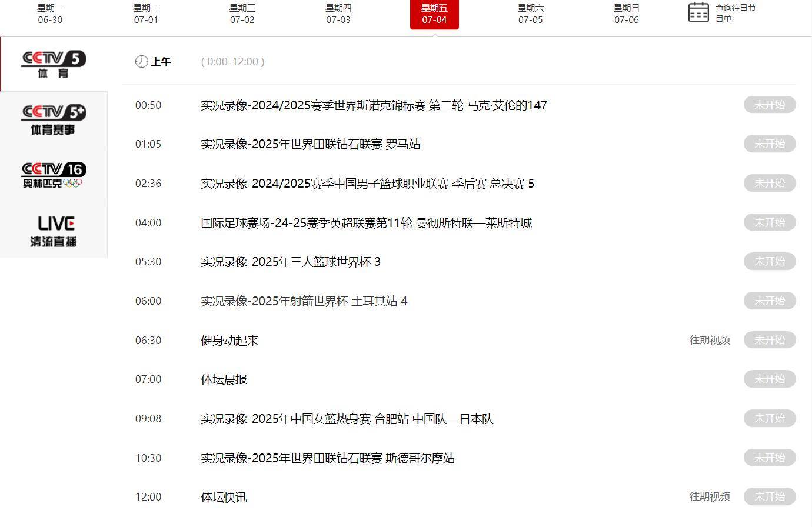Viewport: 812px width, 527px height.
Task: Open the CCTV16 奥林匹克 channel
Action: tap(54, 175)
